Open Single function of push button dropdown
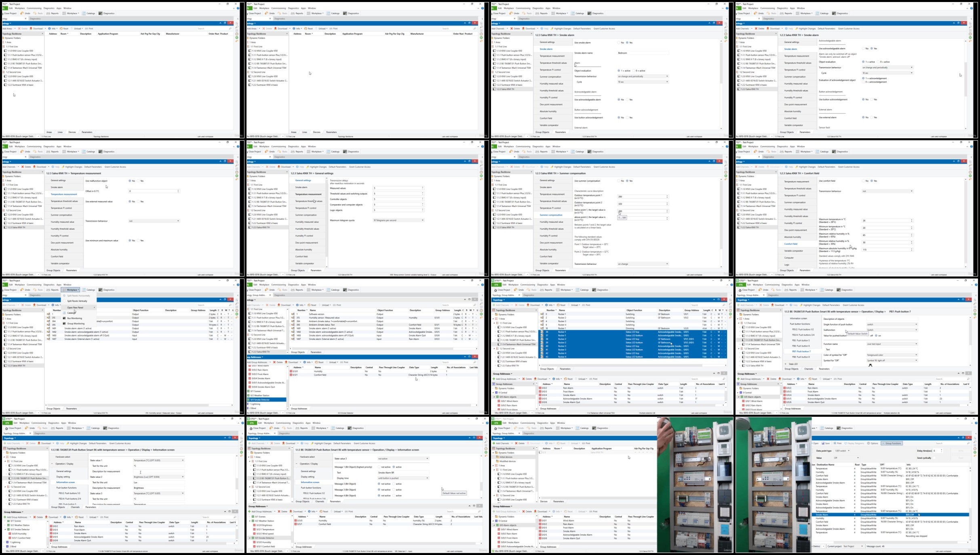The width and height of the screenshot is (980, 555). point(892,324)
